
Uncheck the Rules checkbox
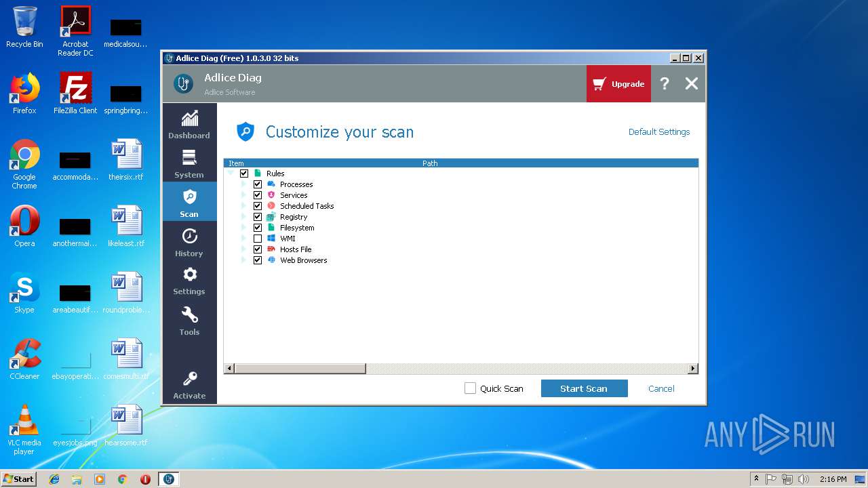[244, 174]
